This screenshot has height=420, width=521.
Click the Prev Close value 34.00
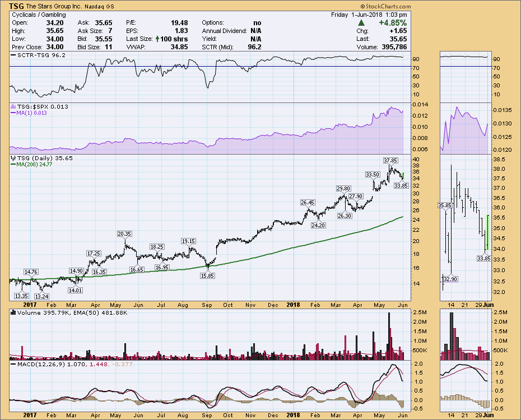pos(55,47)
